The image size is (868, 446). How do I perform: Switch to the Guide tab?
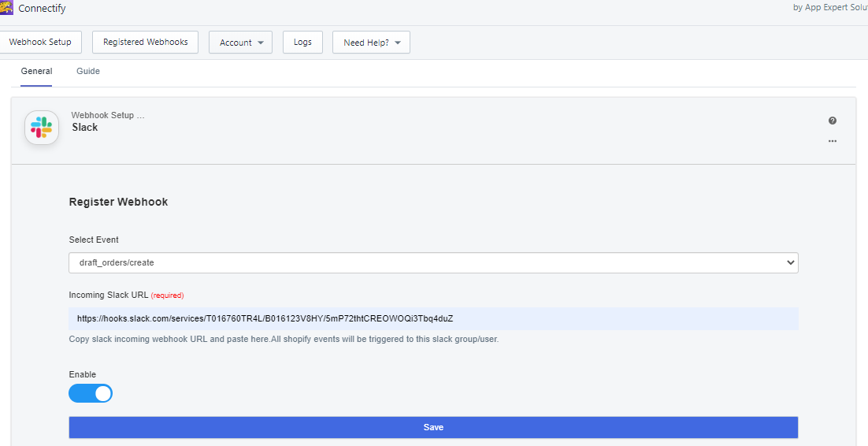88,71
